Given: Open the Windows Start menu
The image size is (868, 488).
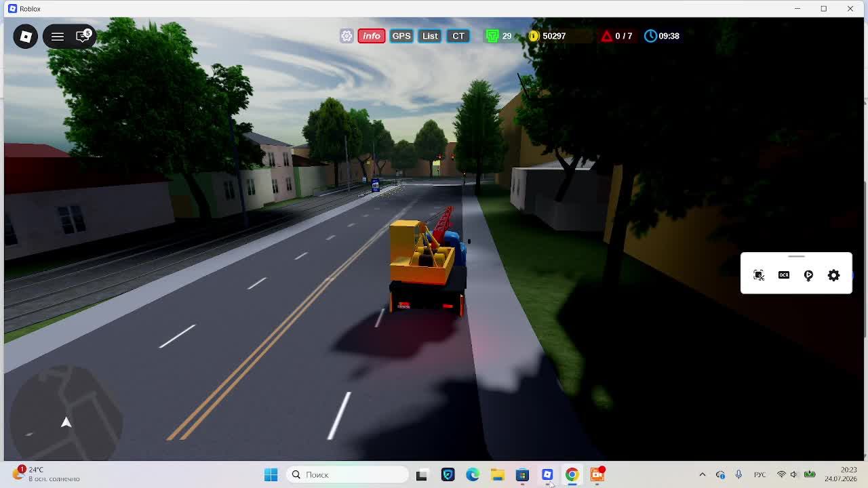Looking at the screenshot, I should click(x=271, y=474).
